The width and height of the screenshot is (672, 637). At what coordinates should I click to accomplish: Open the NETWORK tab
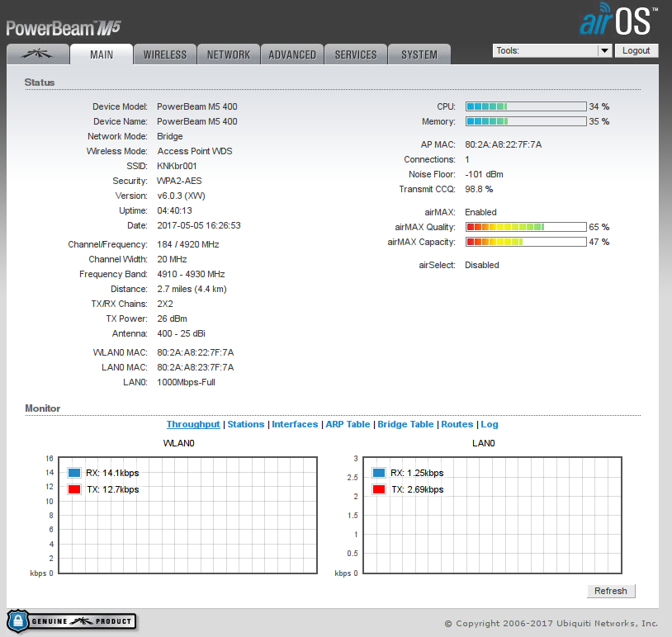click(x=229, y=54)
